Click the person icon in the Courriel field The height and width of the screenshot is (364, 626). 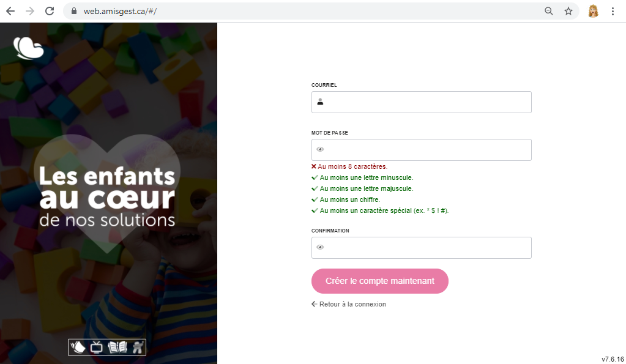320,102
